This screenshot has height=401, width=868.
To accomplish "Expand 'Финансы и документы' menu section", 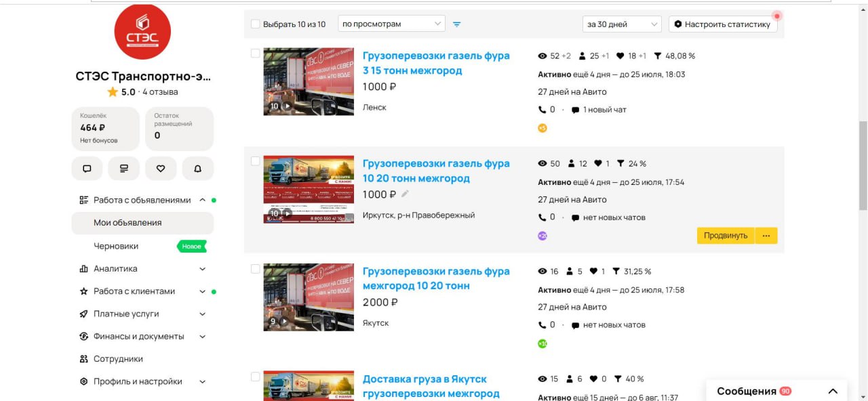I will 203,337.
